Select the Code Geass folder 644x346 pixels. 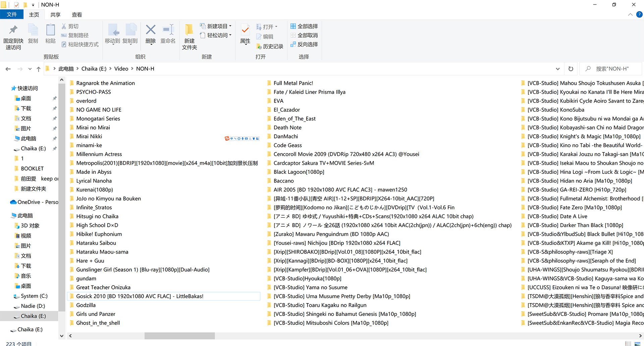point(287,145)
